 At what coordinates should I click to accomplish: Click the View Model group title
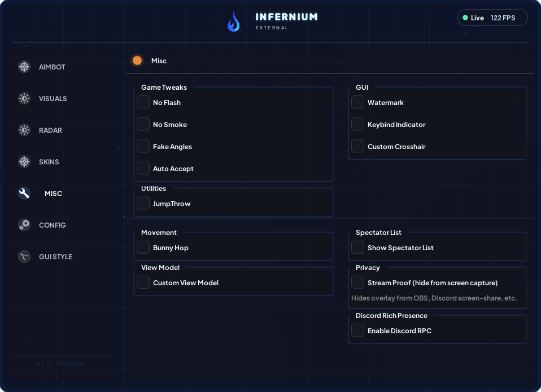[x=160, y=267]
